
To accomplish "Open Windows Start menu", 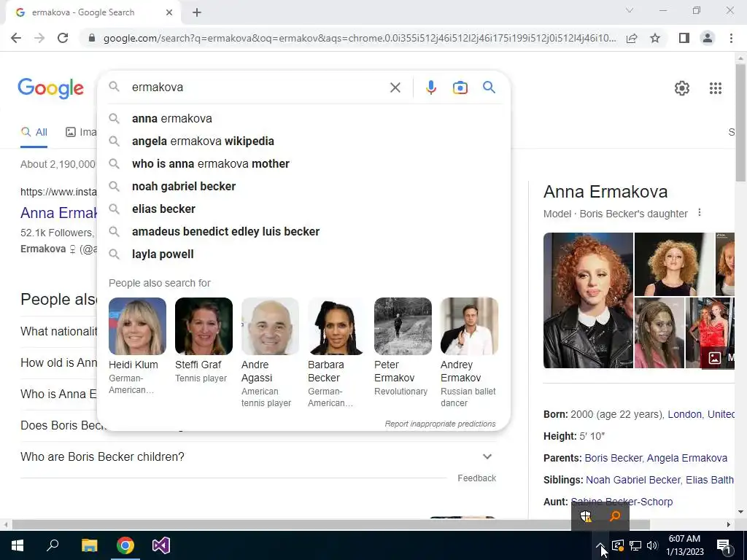I will click(18, 545).
